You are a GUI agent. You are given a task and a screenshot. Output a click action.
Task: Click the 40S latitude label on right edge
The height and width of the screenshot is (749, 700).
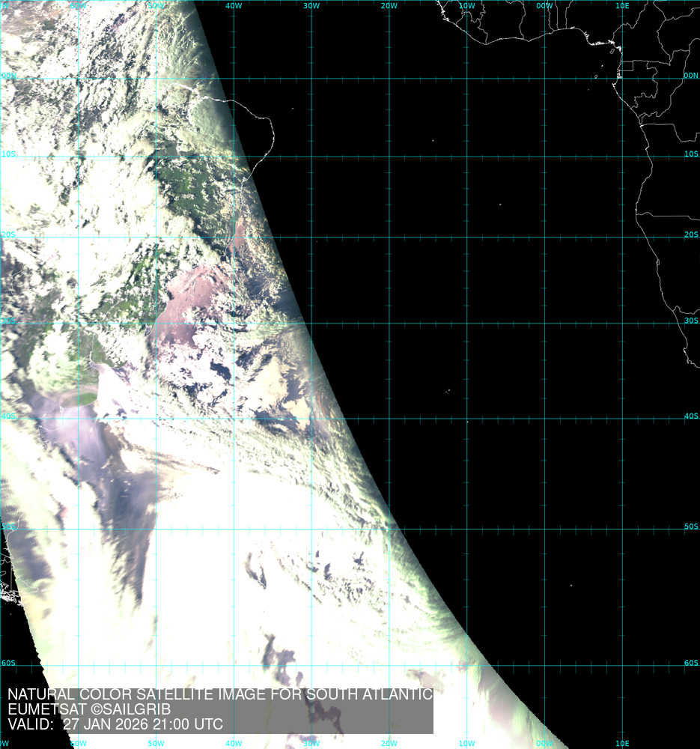[690, 416]
